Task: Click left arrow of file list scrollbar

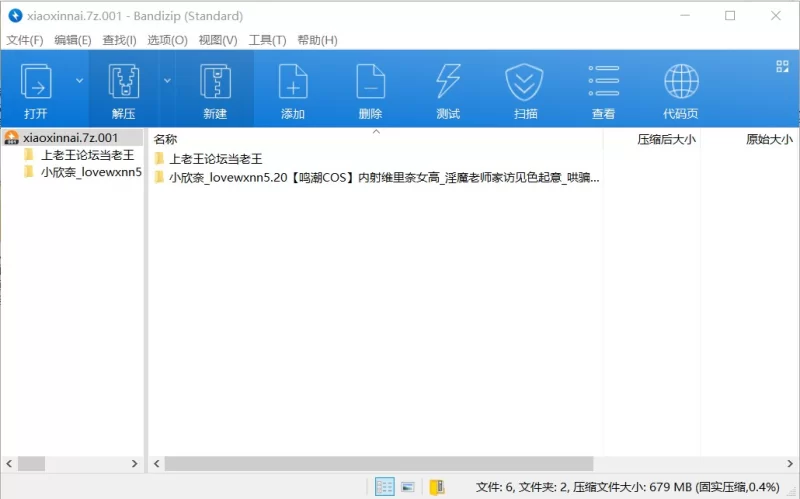Action: pos(157,464)
